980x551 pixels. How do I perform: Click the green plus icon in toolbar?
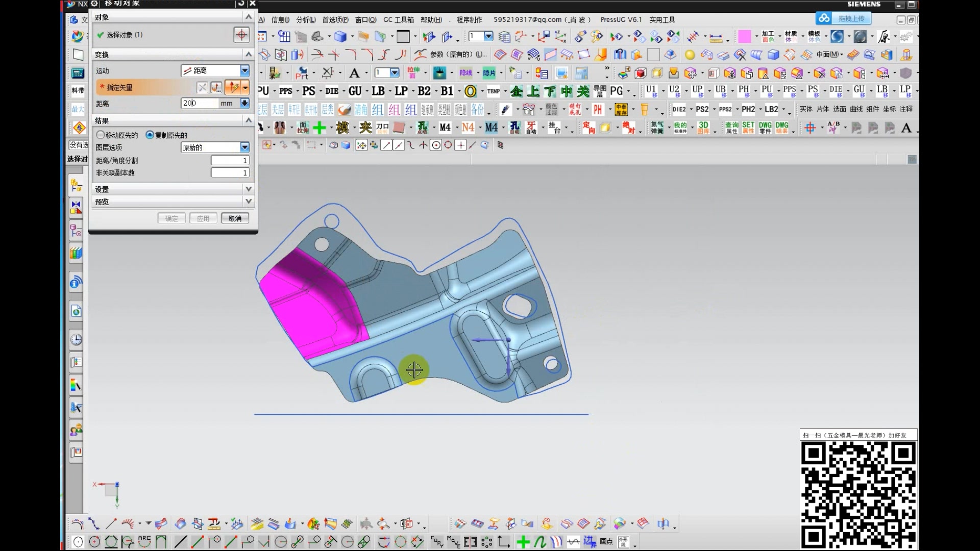pos(320,128)
